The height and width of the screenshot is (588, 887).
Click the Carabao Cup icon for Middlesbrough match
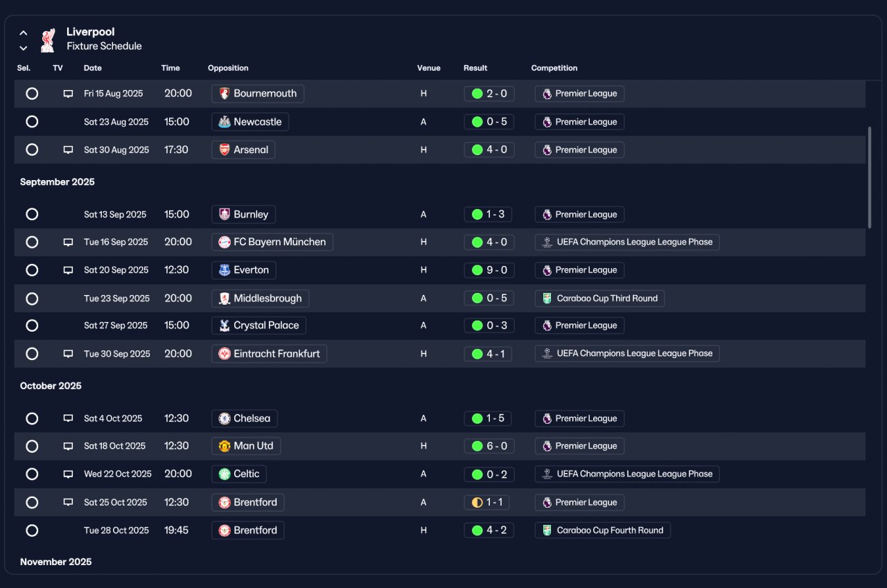547,299
